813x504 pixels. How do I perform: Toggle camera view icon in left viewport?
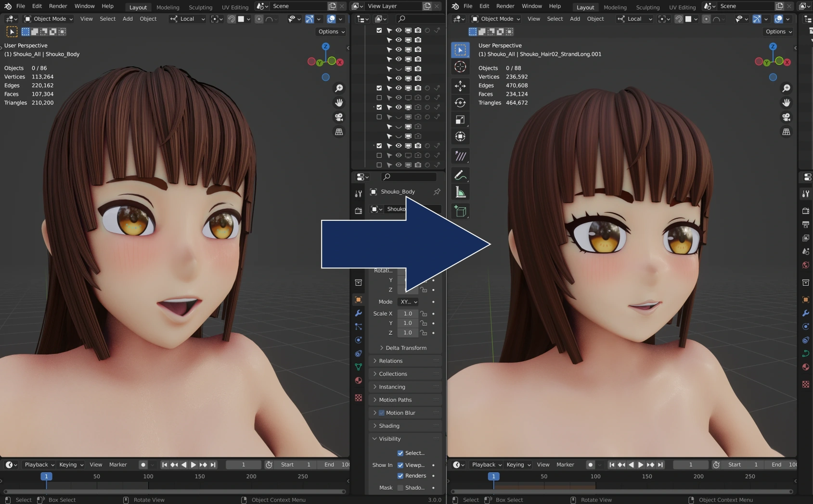click(339, 117)
